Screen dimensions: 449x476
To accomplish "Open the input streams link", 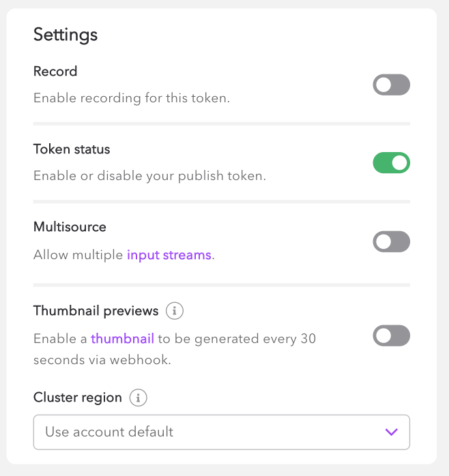I will pyautogui.click(x=169, y=256).
